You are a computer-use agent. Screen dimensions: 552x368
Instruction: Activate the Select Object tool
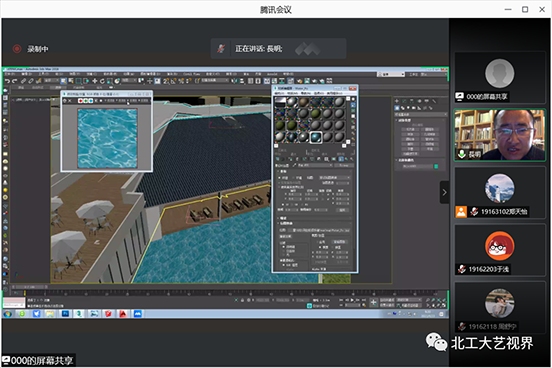pos(63,81)
